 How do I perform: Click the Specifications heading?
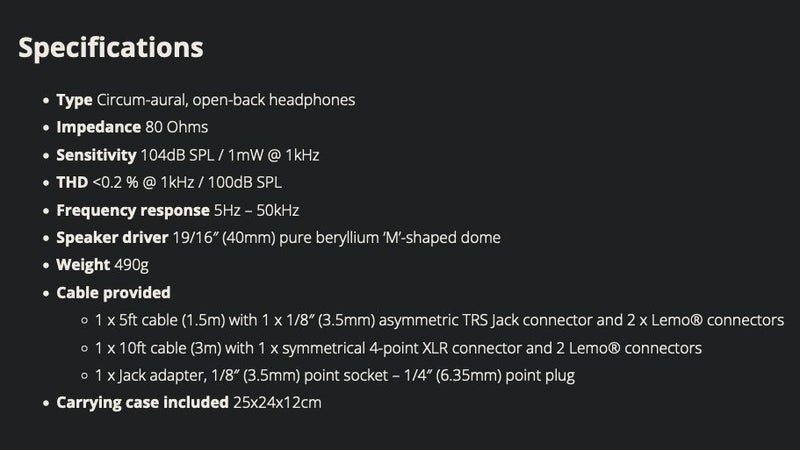(x=111, y=48)
